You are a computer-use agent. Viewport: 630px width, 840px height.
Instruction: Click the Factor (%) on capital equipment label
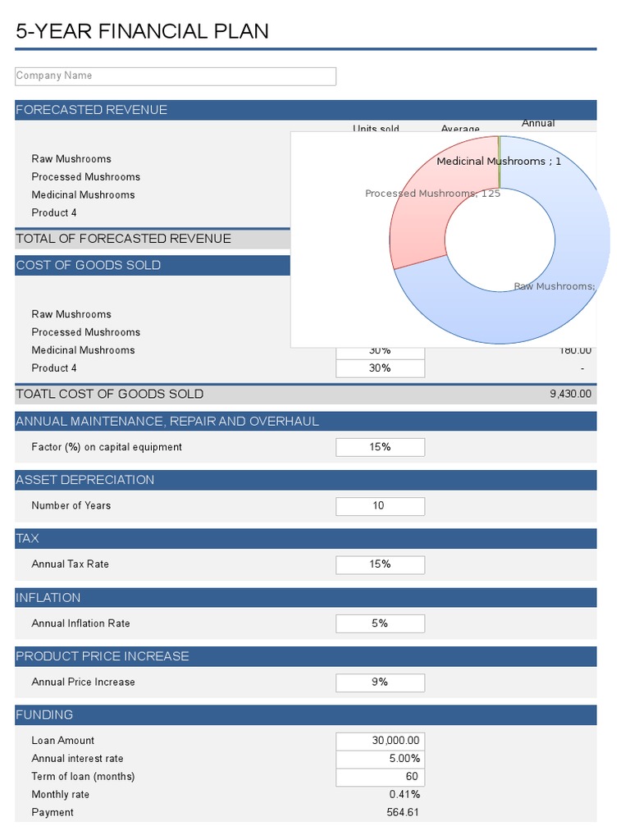click(x=107, y=447)
